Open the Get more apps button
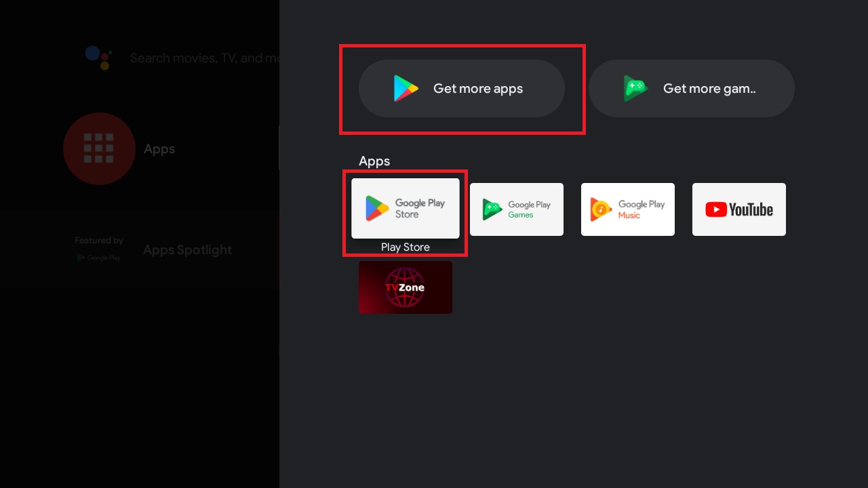The width and height of the screenshot is (868, 488). click(461, 88)
